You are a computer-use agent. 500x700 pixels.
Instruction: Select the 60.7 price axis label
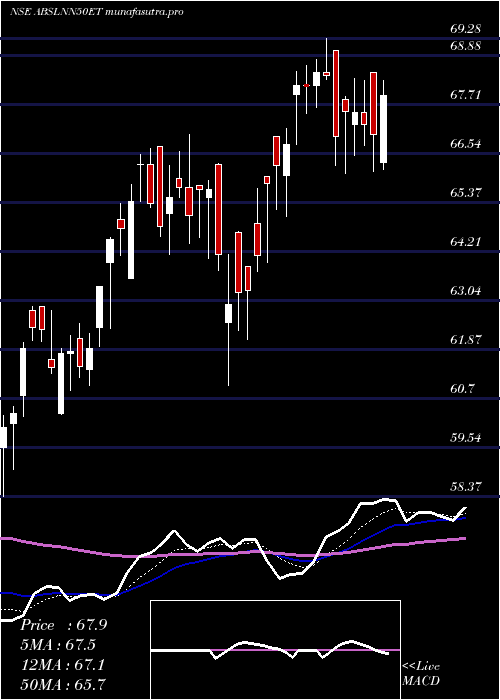(462, 389)
